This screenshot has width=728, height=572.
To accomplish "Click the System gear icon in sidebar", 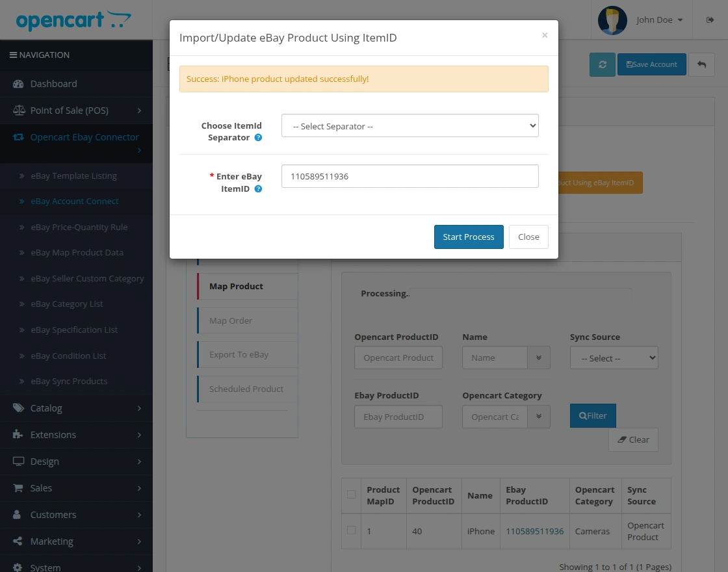I will 18,567.
